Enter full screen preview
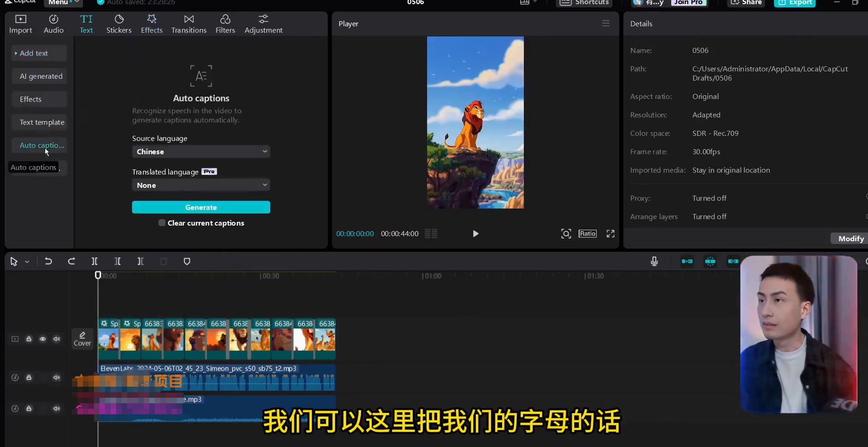The image size is (868, 447). (610, 234)
